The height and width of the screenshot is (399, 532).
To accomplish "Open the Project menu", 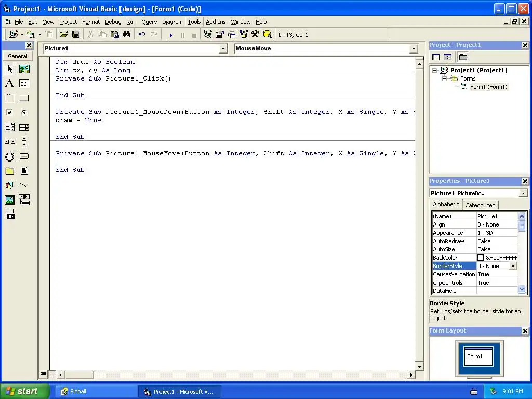I will (x=68, y=22).
